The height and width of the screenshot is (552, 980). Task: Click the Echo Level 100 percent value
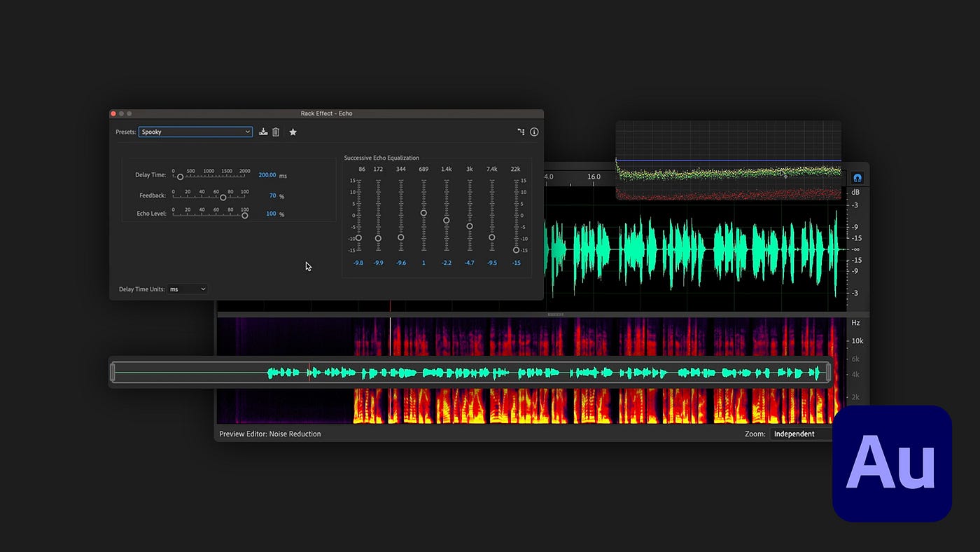tap(271, 214)
